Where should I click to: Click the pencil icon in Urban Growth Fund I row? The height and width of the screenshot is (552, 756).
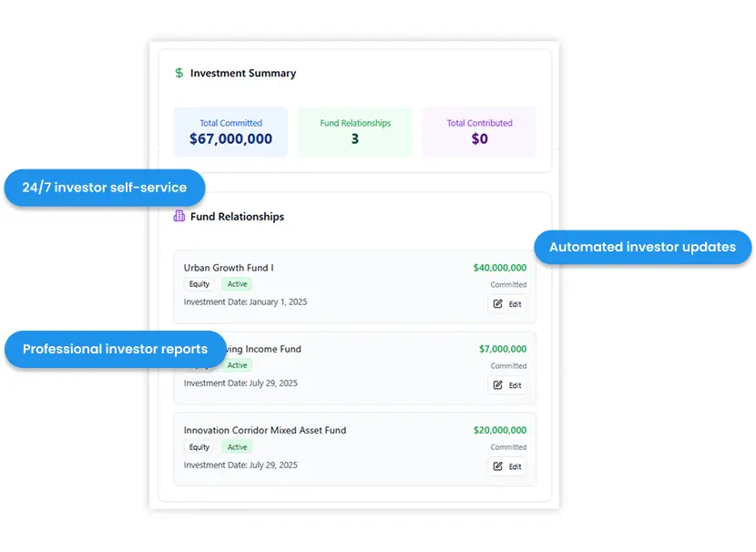click(498, 304)
